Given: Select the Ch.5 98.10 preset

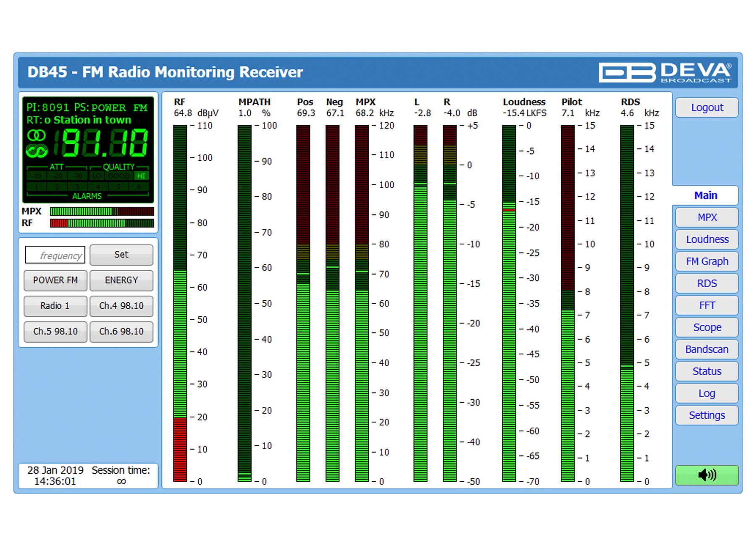Looking at the screenshot, I should (55, 332).
